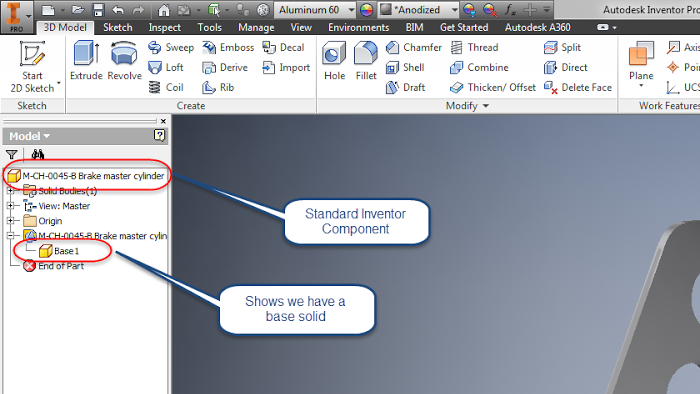Screen dimensions: 700x394
Task: Select the Shell tool
Action: click(x=405, y=67)
